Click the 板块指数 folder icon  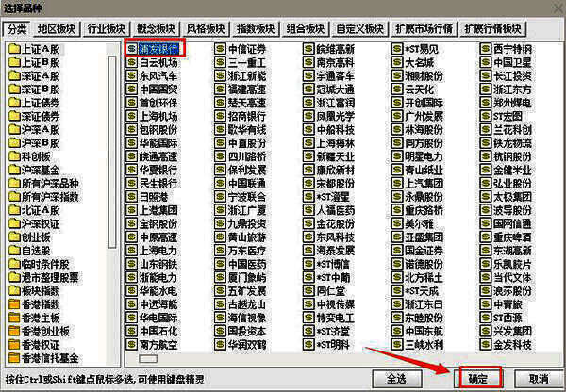pos(14,290)
